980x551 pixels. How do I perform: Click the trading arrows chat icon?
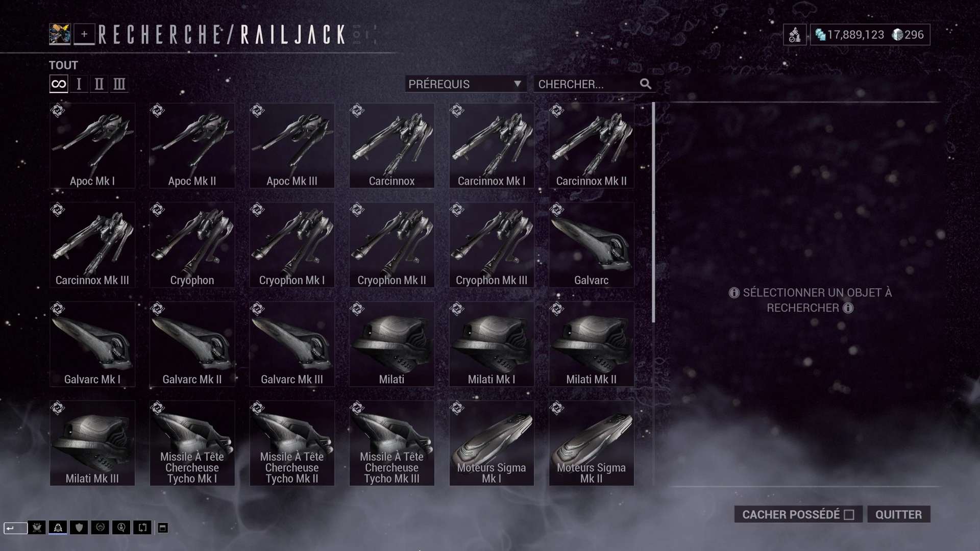tap(142, 528)
